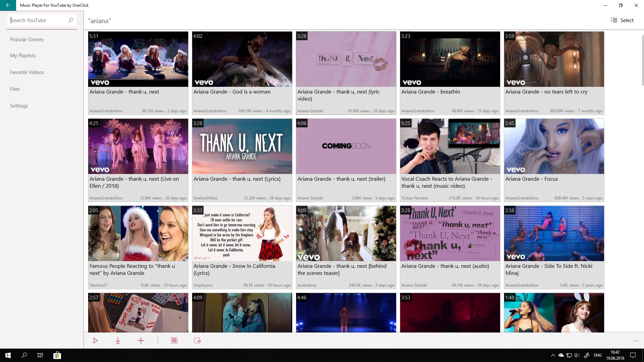Open the volume control in the tray
The image size is (644, 362).
coord(577,355)
